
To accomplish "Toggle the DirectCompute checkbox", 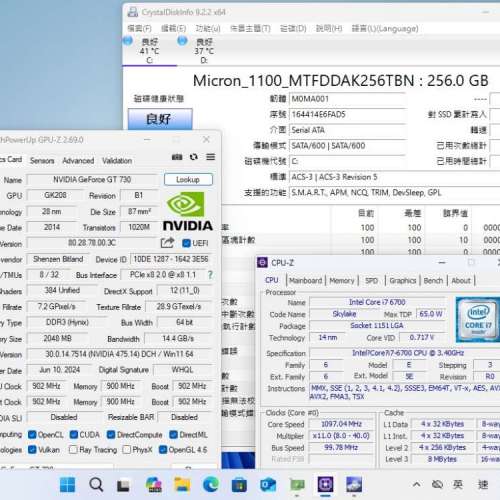I will pos(111,435).
